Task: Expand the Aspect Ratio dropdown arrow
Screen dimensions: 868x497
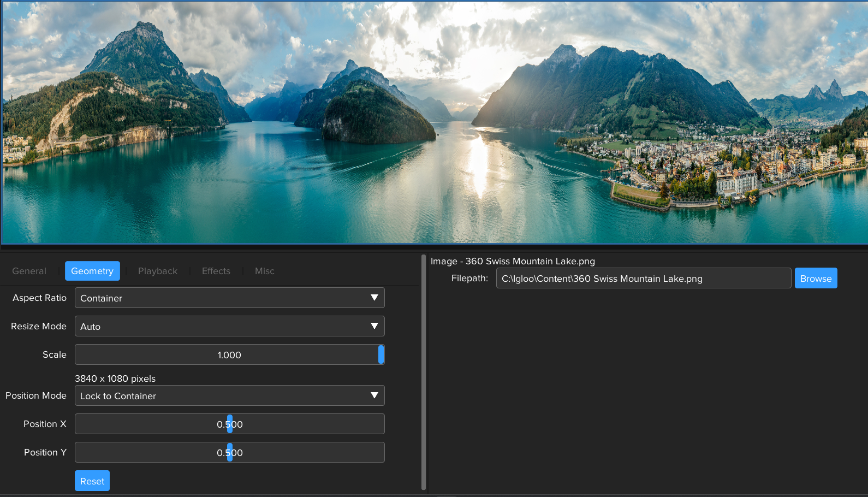Action: point(374,298)
